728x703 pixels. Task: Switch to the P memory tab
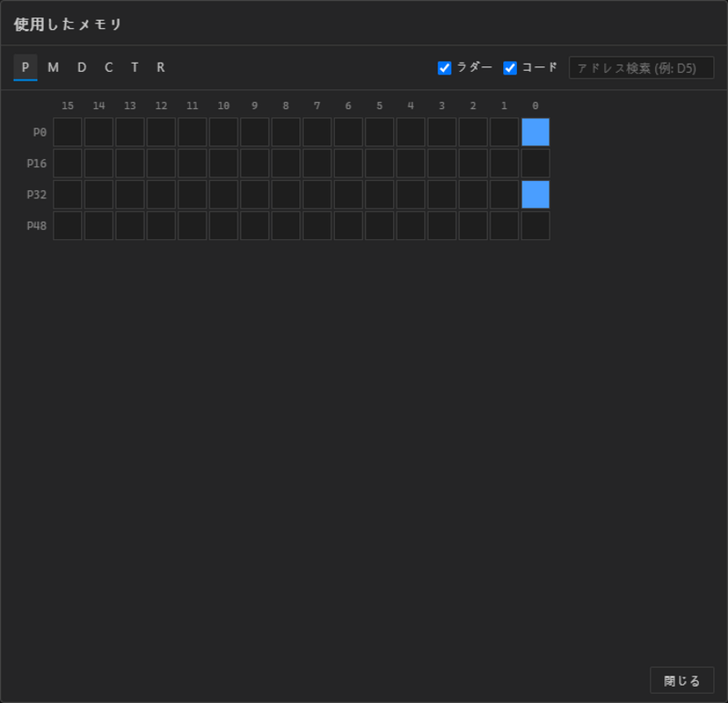(25, 67)
